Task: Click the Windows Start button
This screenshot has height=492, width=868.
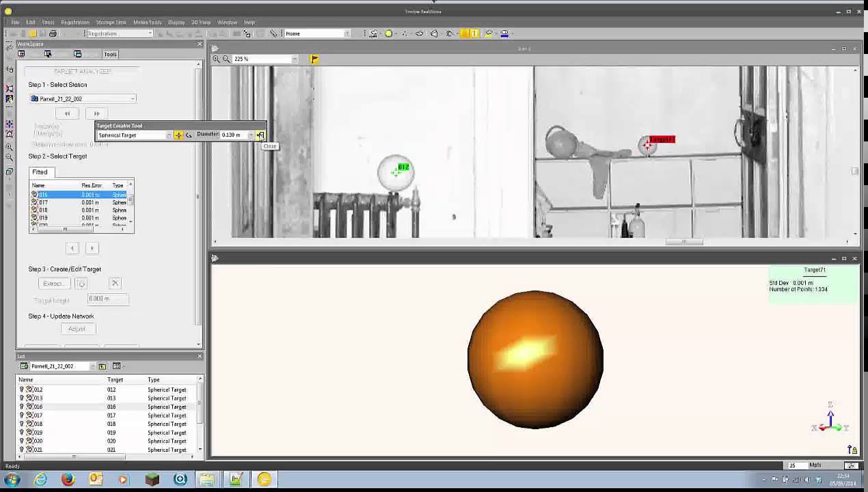Action: click(12, 480)
